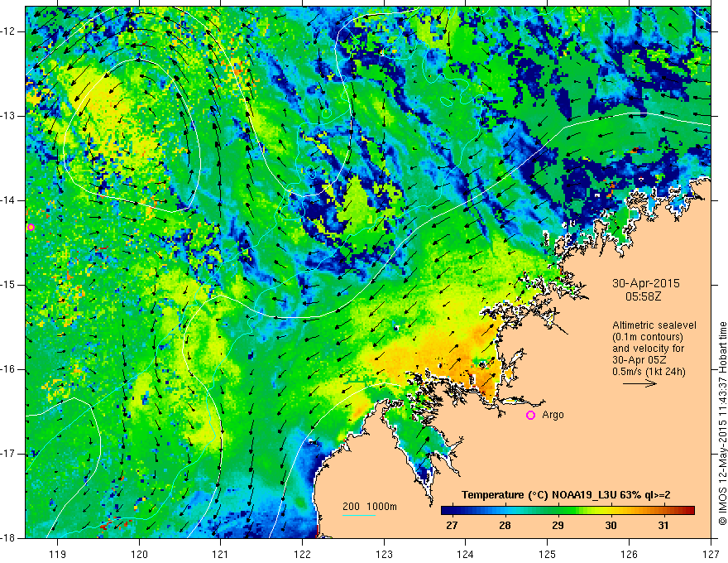Click the latitude axis label "-14"
The width and height of the screenshot is (728, 563).
coord(9,200)
